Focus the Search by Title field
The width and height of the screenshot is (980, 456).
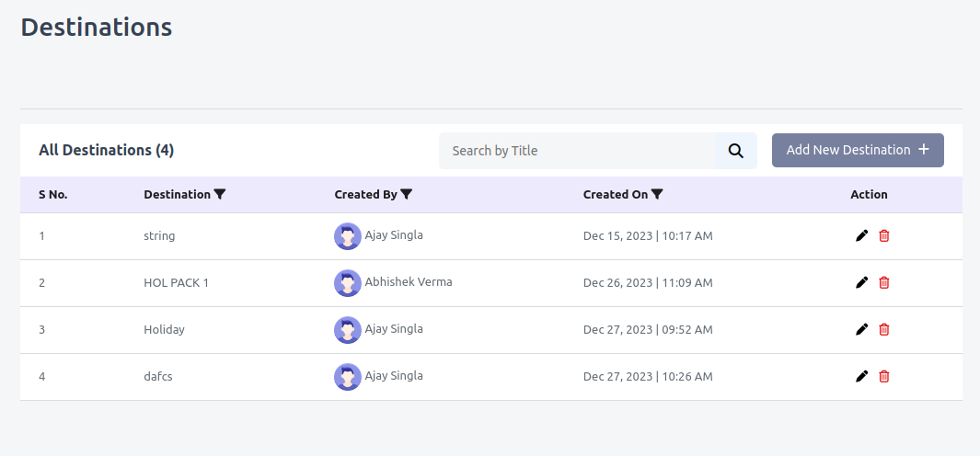pos(577,151)
